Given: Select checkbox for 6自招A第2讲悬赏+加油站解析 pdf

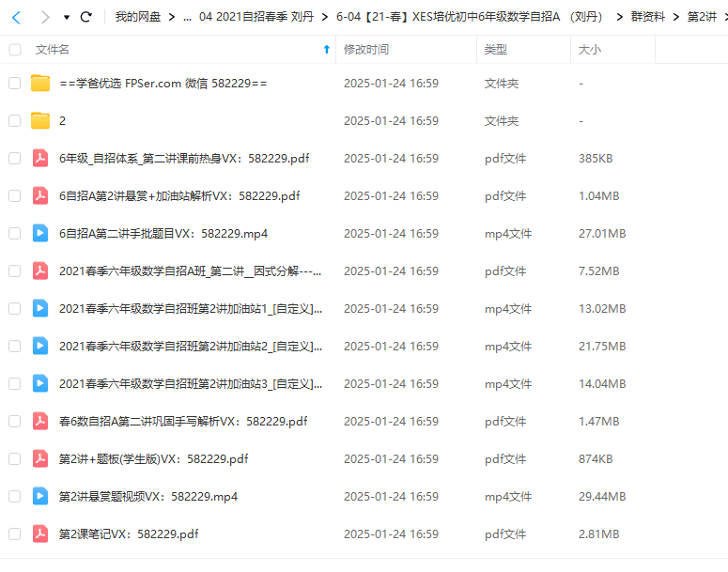Looking at the screenshot, I should [15, 196].
